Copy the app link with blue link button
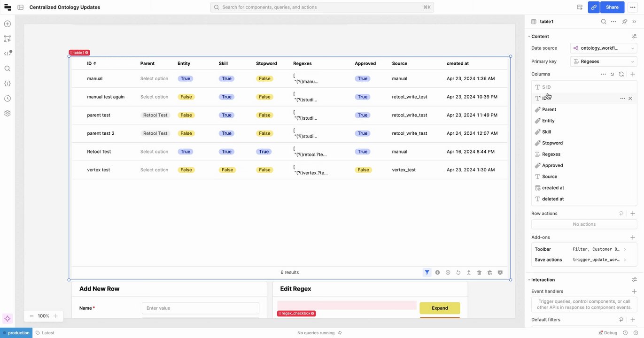The width and height of the screenshot is (644, 338). pos(594,7)
